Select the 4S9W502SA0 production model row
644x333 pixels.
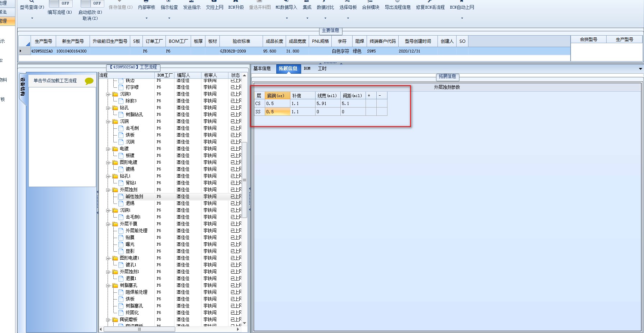click(294, 51)
